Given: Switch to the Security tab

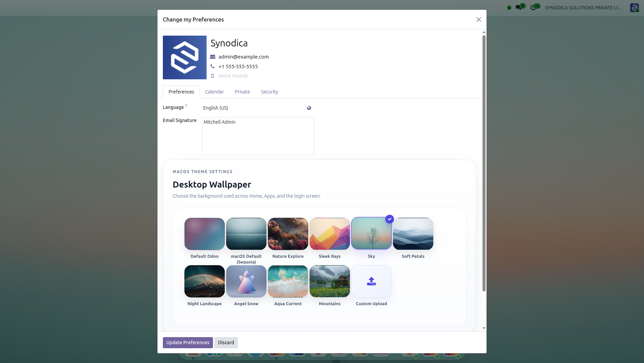Looking at the screenshot, I should click(x=270, y=92).
